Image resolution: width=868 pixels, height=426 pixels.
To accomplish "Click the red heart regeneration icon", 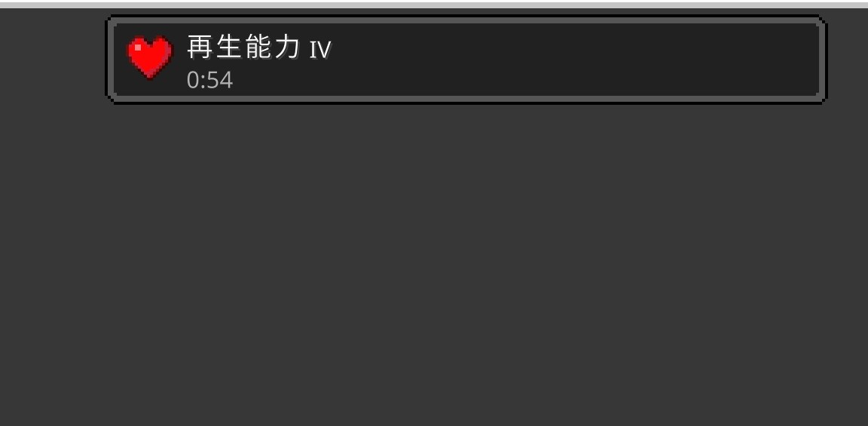I will coord(149,57).
